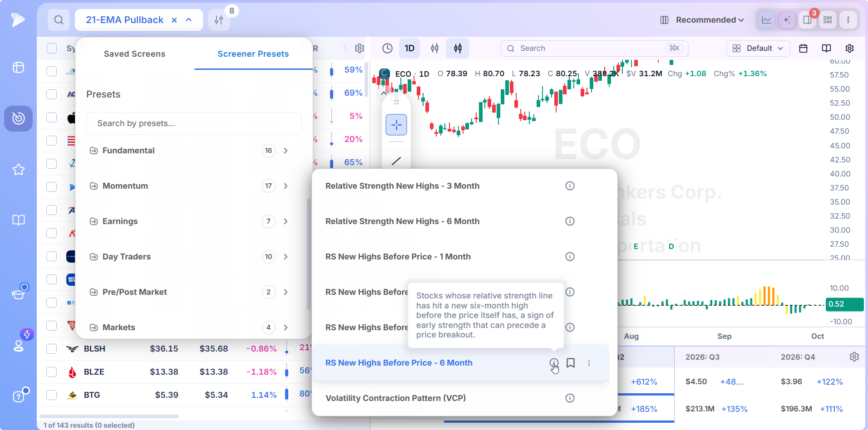Open the book icon in left sidebar
868x430 pixels.
pyautogui.click(x=18, y=220)
